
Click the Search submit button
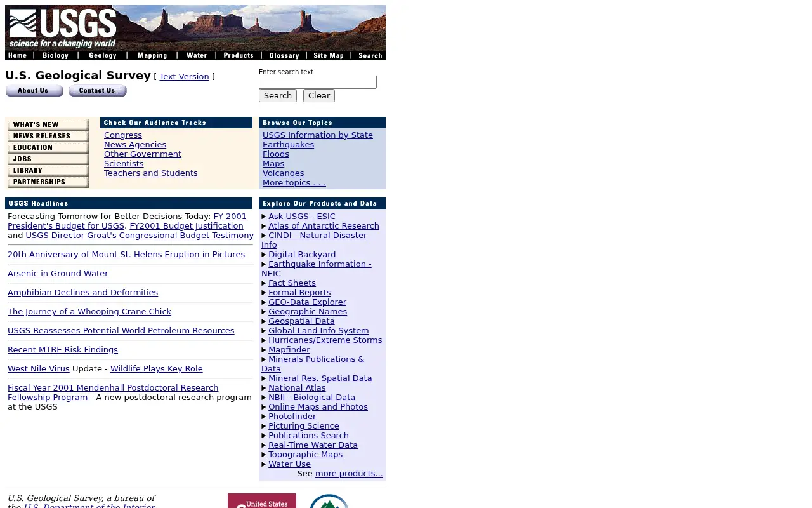[x=278, y=96]
